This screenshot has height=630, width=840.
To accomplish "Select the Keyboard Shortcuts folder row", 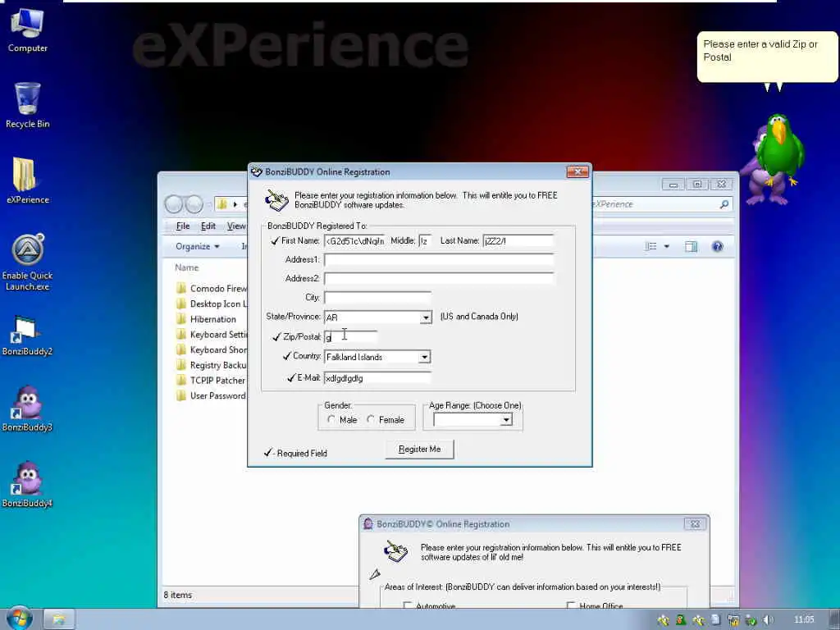I will click(211, 349).
